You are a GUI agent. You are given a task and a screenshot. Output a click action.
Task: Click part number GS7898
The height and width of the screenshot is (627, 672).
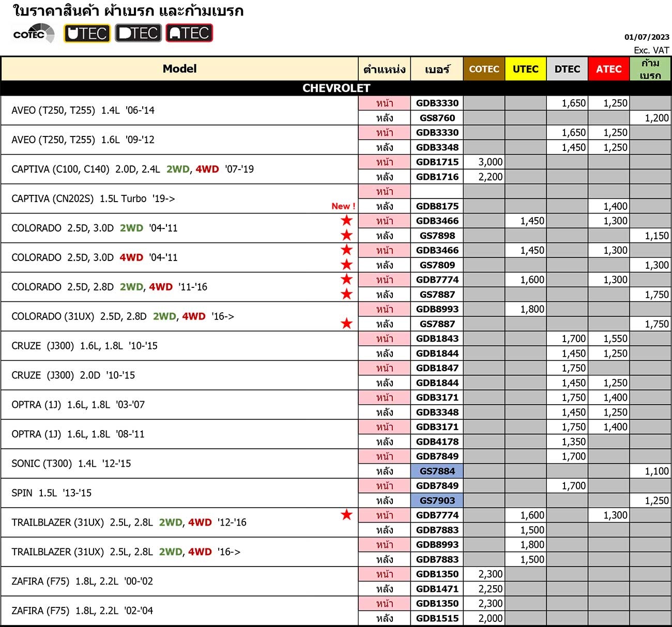[x=437, y=236]
